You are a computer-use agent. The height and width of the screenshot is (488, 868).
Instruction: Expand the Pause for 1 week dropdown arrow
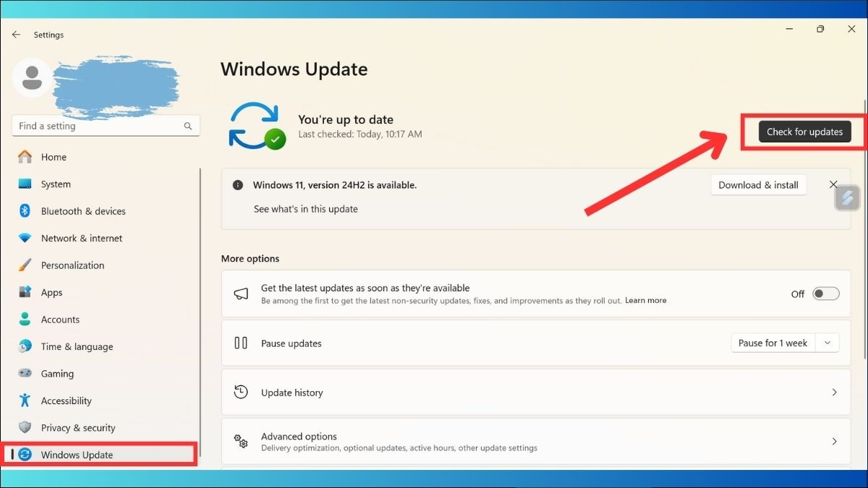coord(827,343)
